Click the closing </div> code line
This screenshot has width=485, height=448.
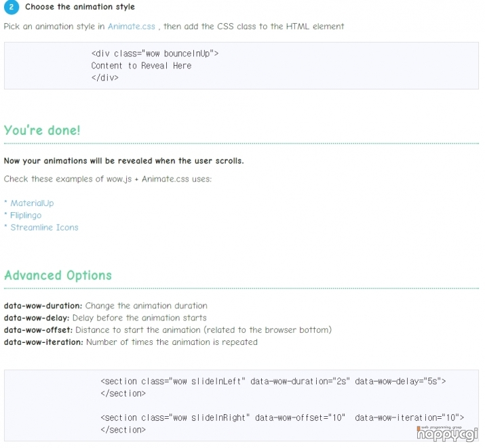click(105, 78)
